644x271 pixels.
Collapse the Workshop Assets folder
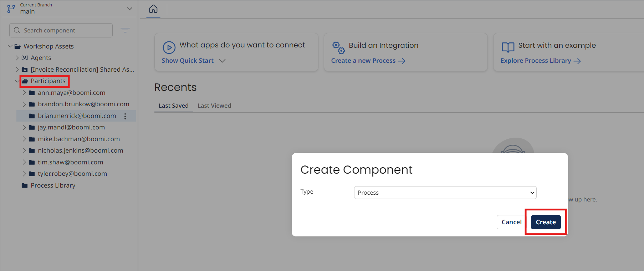tap(10, 46)
